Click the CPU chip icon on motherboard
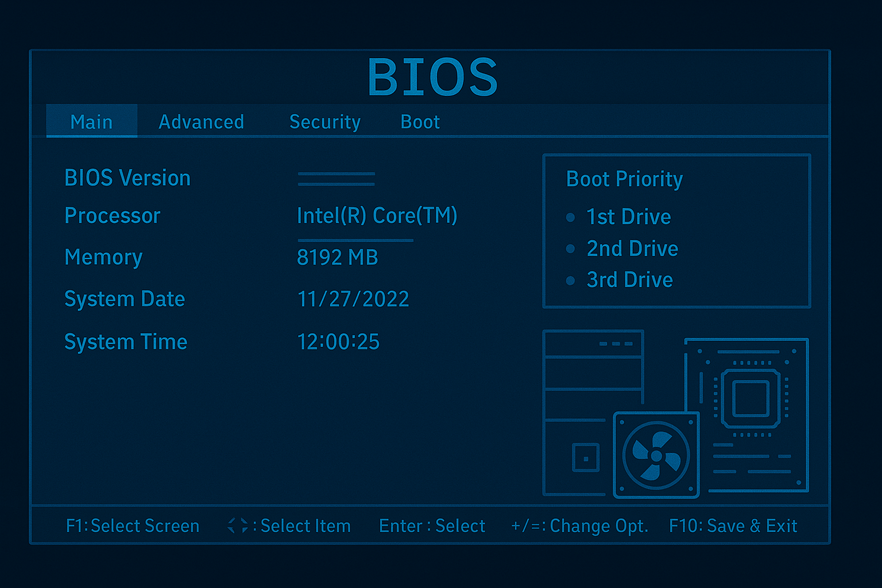The height and width of the screenshot is (588, 882). (x=751, y=399)
